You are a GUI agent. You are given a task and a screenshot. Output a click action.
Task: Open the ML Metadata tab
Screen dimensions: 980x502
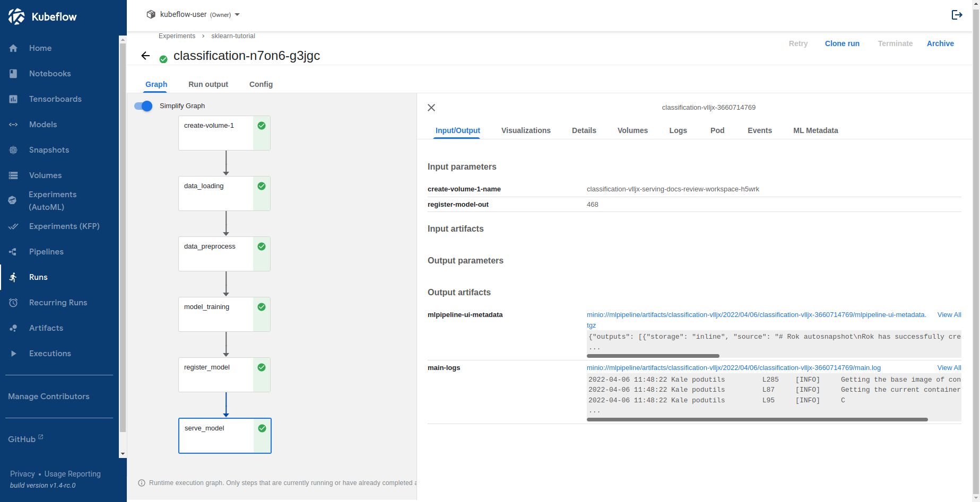click(816, 130)
